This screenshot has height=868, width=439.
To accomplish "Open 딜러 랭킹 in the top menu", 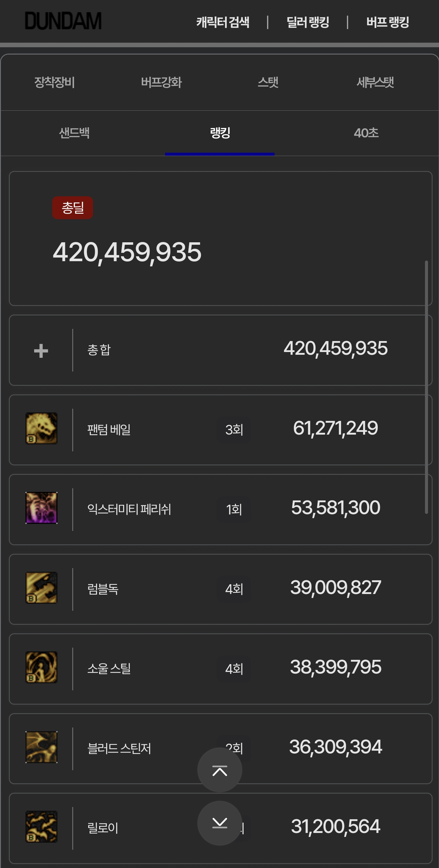I will pyautogui.click(x=308, y=23).
